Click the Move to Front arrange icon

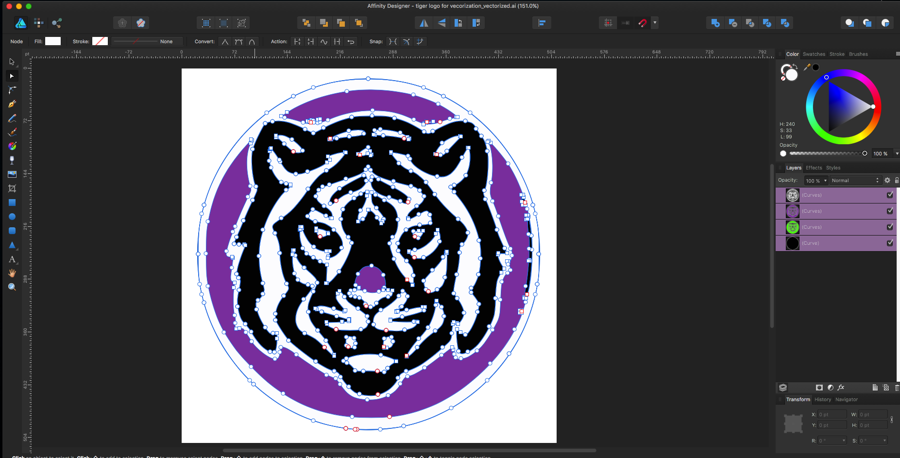click(359, 23)
